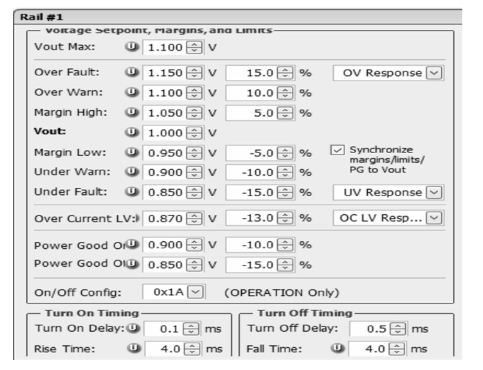The image size is (483, 370).
Task: Click the Vout Max voltage spinner arrows
Action: (194, 47)
